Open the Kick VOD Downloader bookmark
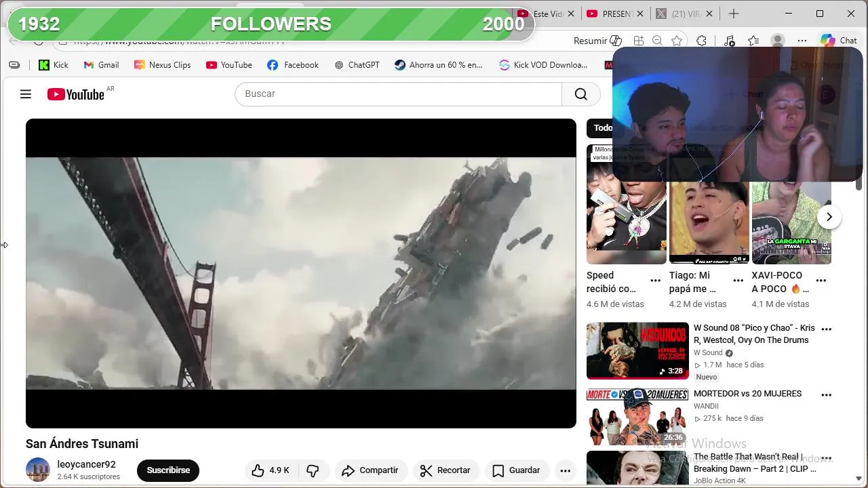Screen dimensions: 868x488 pos(543,65)
